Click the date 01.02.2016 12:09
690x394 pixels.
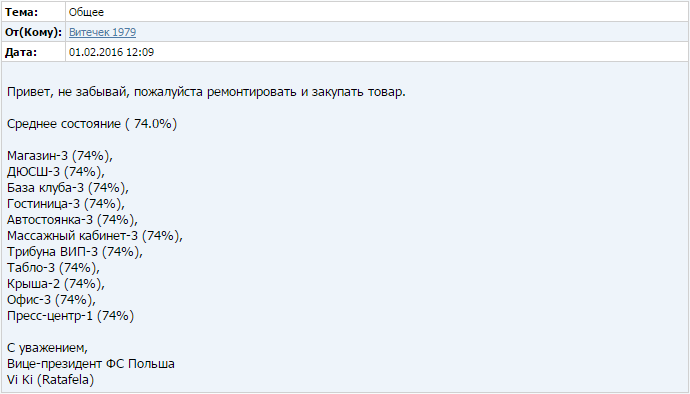[x=111, y=52]
